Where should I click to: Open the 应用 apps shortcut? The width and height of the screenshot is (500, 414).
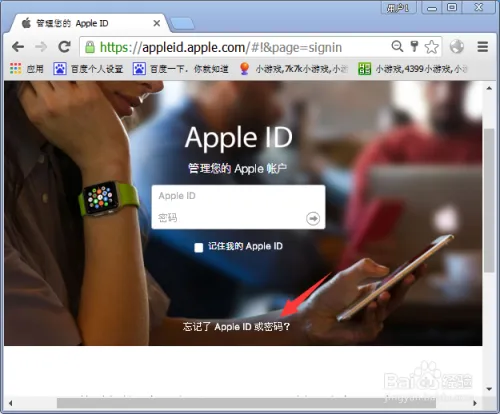27,69
